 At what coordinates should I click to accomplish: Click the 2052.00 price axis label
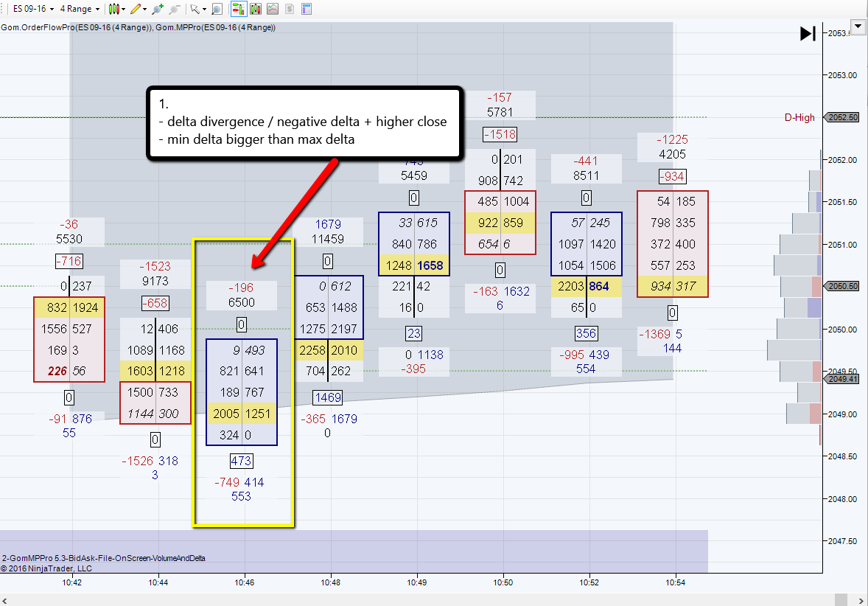[x=842, y=160]
